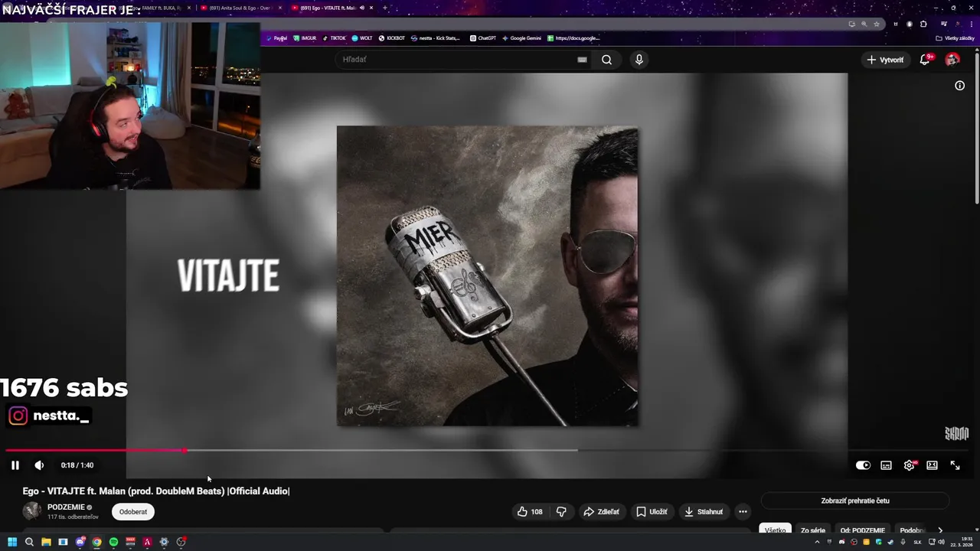Start voice search with the microphone

click(x=639, y=60)
